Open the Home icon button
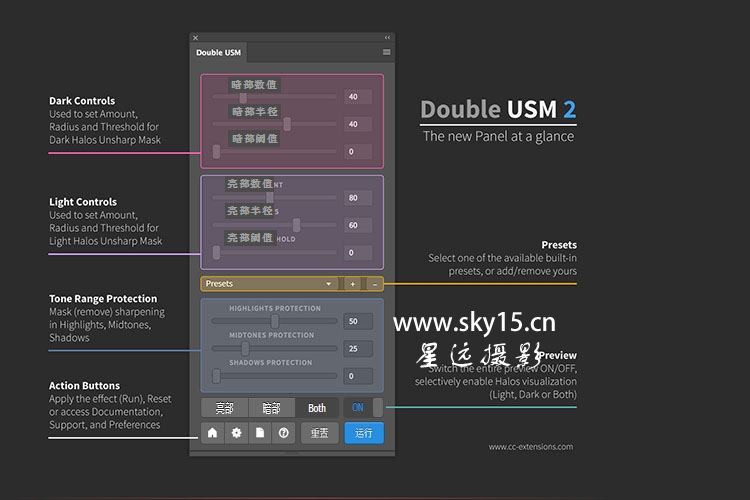Image resolution: width=750 pixels, height=500 pixels. (212, 433)
